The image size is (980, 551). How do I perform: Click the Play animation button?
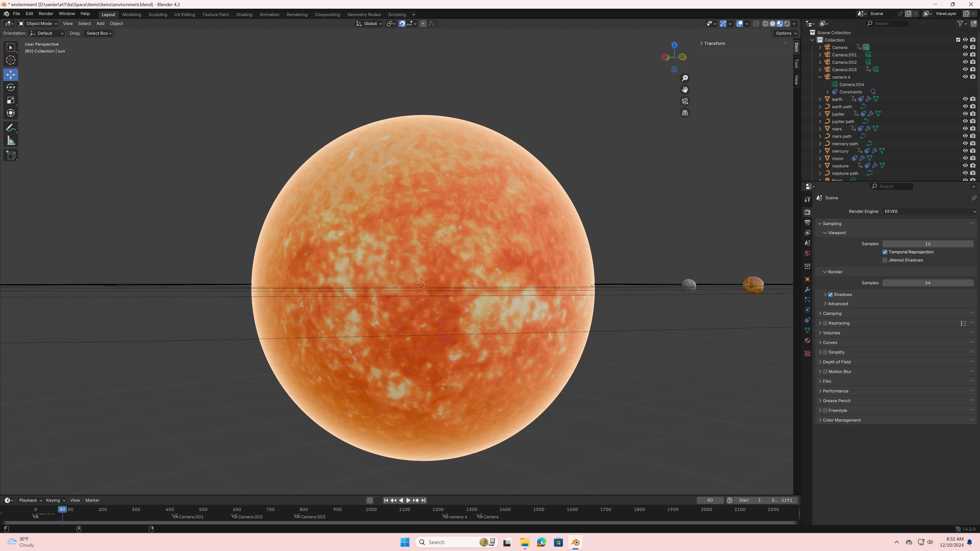click(408, 500)
